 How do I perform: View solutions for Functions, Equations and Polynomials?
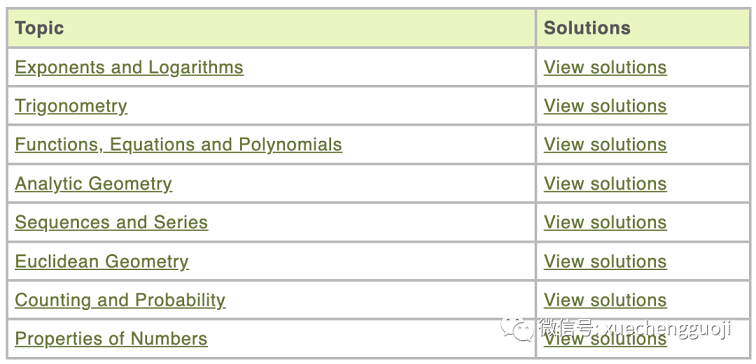[605, 145]
